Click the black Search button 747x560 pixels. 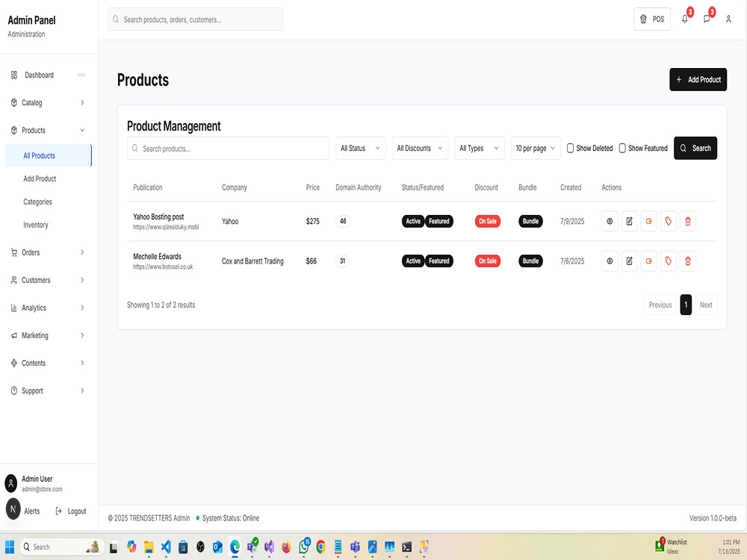(x=695, y=148)
